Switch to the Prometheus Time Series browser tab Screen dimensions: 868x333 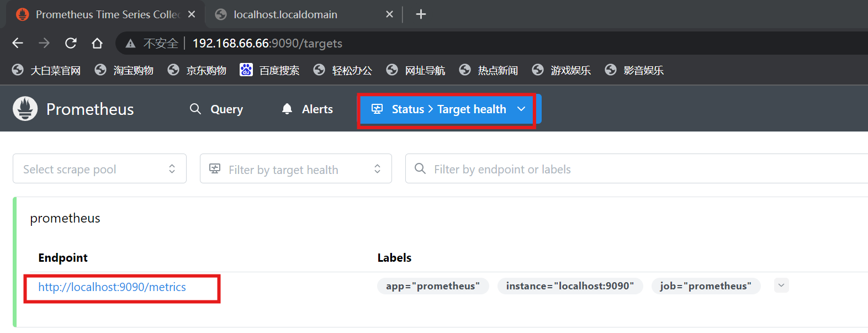(x=105, y=14)
